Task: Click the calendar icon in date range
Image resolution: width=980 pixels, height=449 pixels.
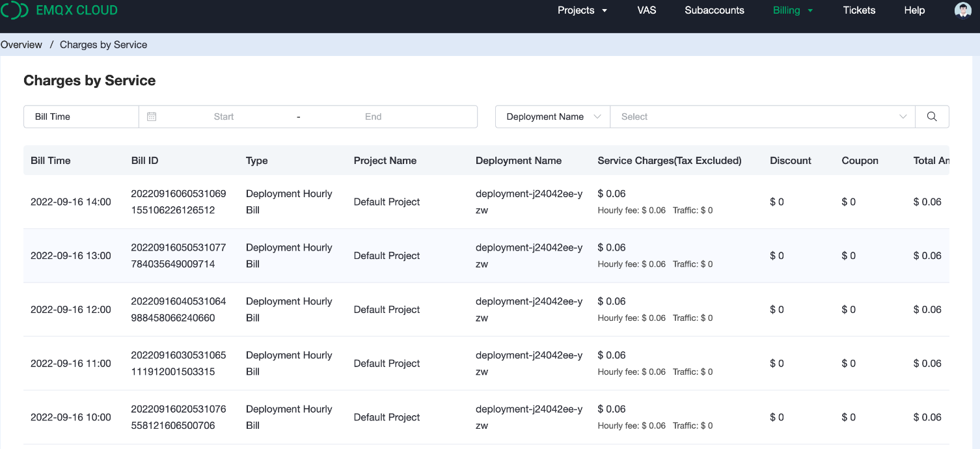Action: (x=152, y=116)
